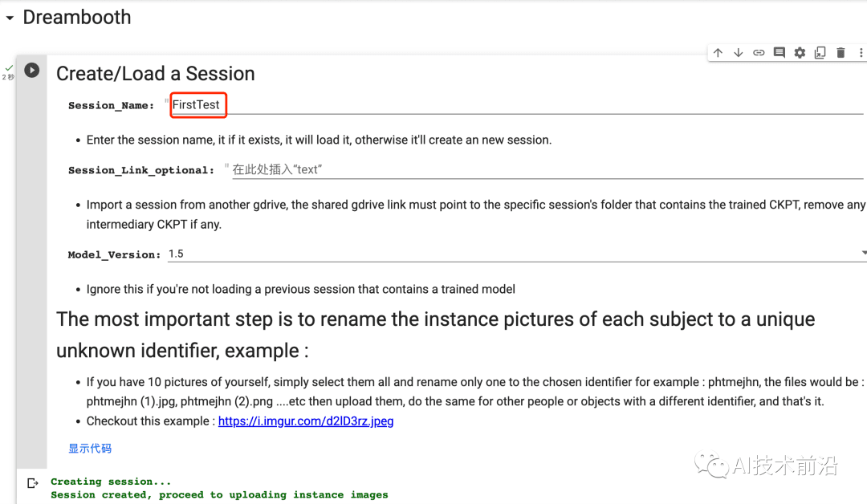Click the 显示代码 show code link
867x504 pixels.
pos(90,449)
